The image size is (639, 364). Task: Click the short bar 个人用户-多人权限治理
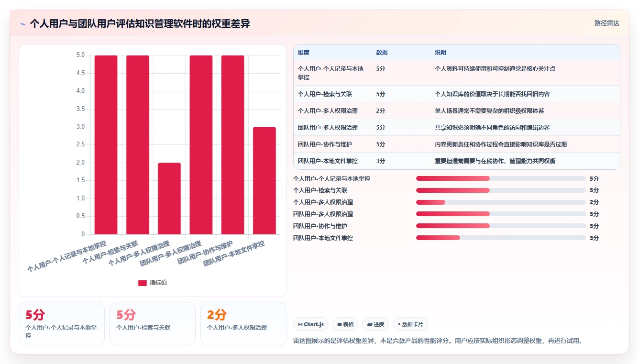coord(169,199)
